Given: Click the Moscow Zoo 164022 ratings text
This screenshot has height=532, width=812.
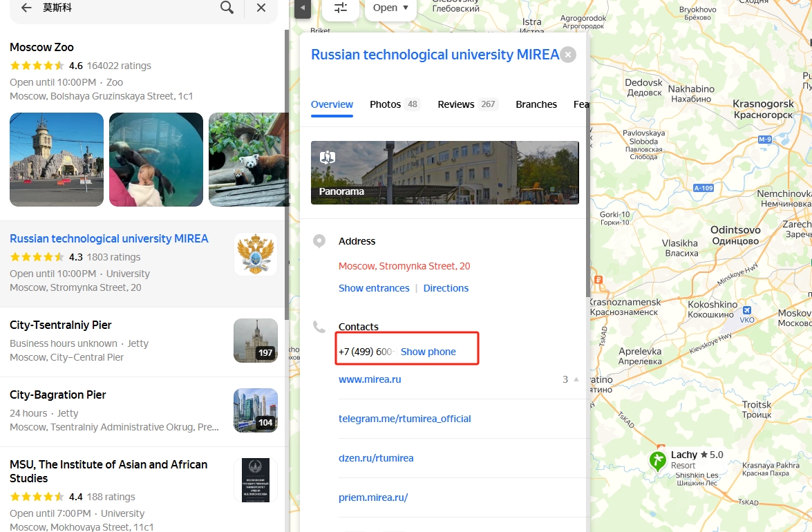Looking at the screenshot, I should click(119, 66).
